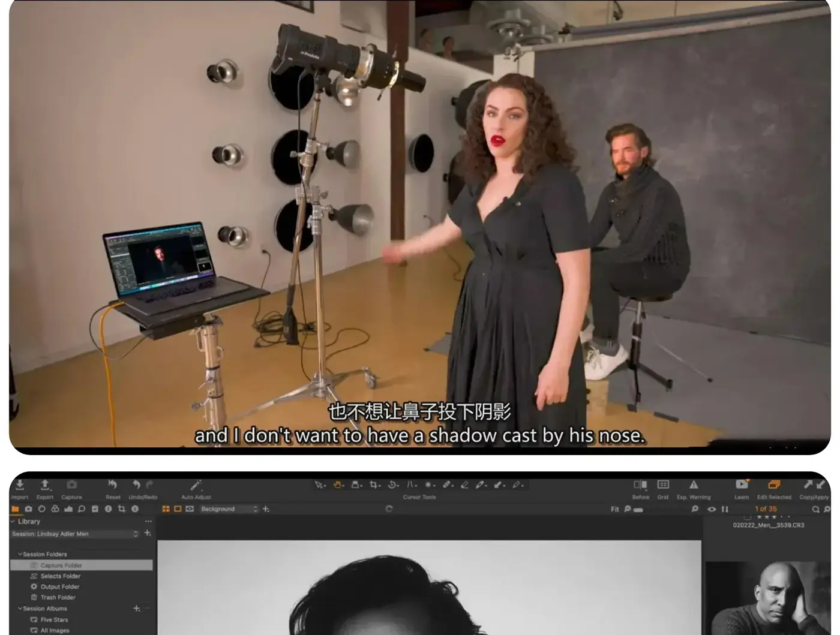Reset adjustments with the Reset icon

coord(112,484)
